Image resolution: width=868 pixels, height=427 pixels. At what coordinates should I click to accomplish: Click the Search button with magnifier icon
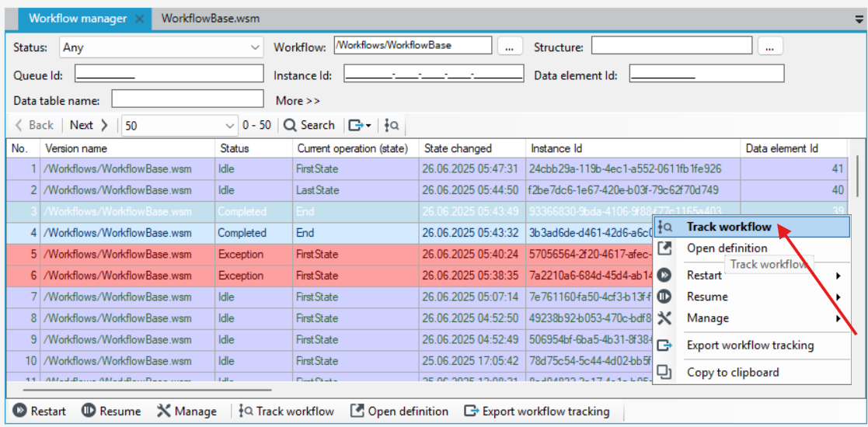pos(309,126)
